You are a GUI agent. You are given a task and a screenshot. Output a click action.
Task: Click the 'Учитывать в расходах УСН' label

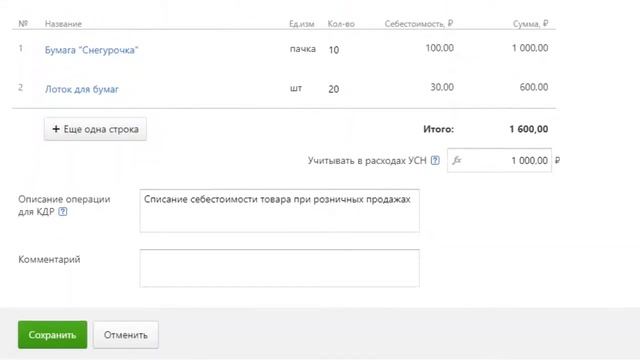(x=367, y=160)
